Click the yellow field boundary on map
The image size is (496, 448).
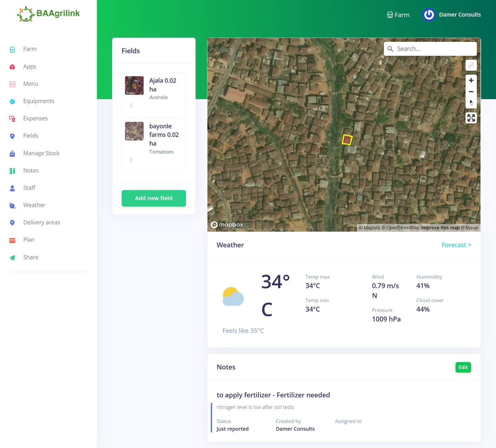[x=347, y=140]
